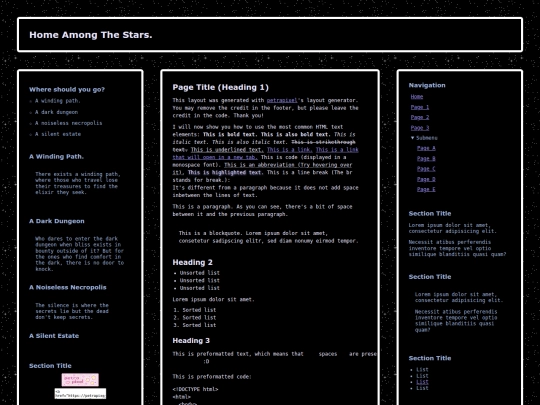This screenshot has width=540, height=405.
Task: Click the 'A Noiseless Necropolis' section heading
Action: [68, 288]
